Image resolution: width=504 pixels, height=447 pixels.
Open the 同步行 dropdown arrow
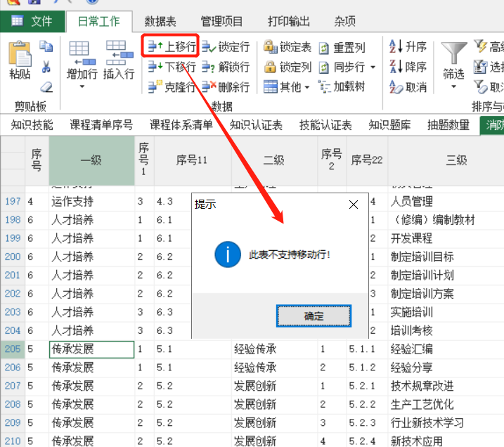tap(373, 68)
